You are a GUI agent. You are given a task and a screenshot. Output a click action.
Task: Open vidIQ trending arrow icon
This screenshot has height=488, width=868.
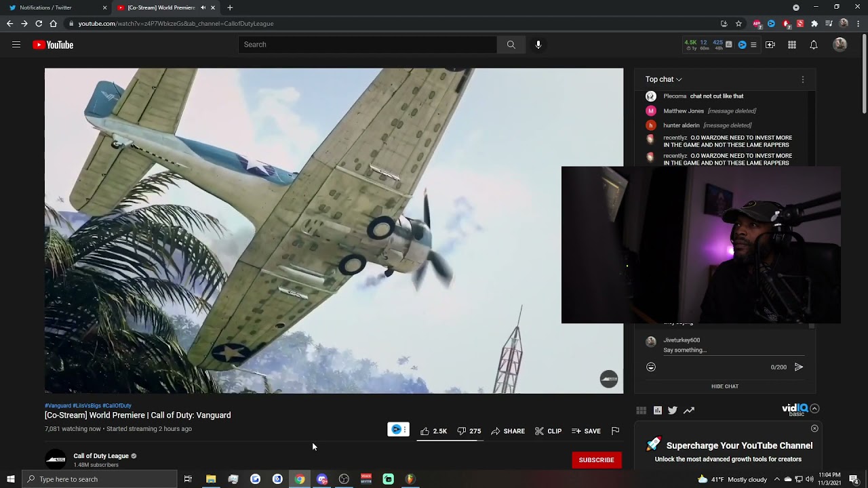689,410
